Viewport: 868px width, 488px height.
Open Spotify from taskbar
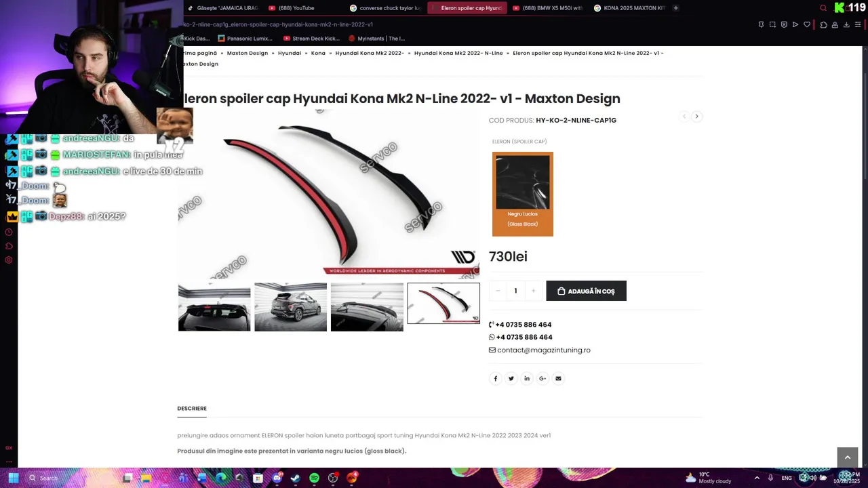tap(314, 478)
